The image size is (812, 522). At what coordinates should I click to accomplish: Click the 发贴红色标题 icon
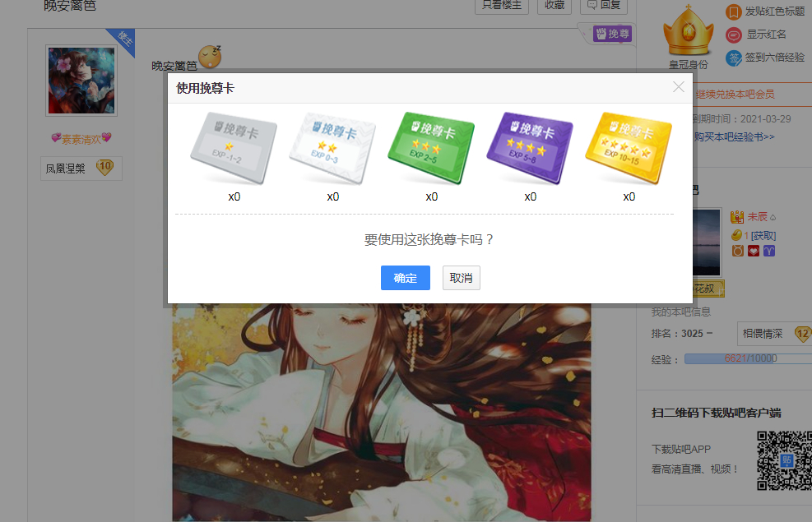point(733,12)
